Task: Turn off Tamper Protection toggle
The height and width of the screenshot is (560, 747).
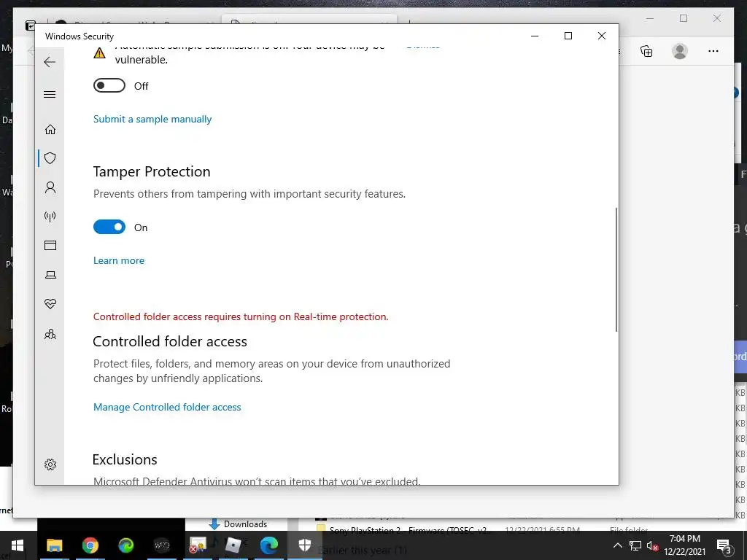Action: coord(109,227)
